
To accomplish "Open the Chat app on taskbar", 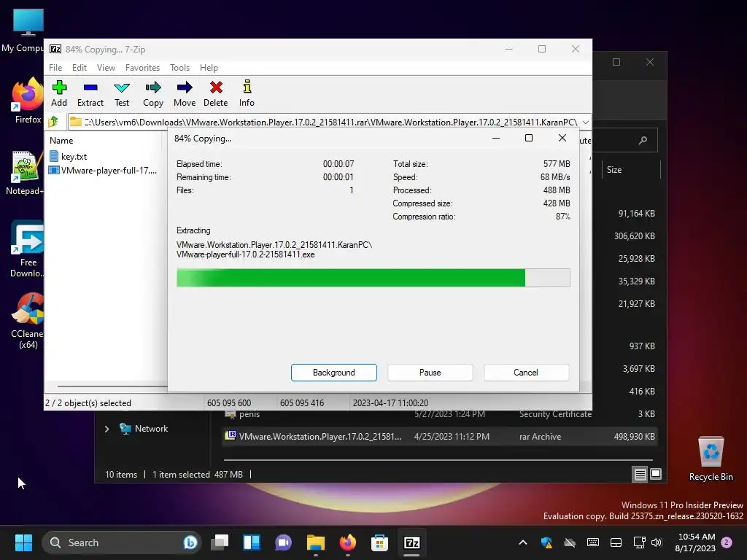I will click(x=284, y=542).
